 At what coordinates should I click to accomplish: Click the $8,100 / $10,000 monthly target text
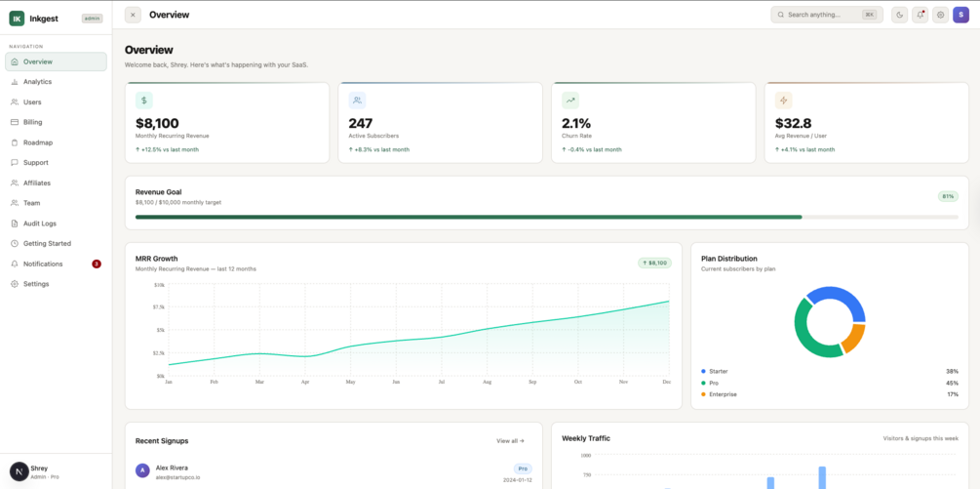(178, 203)
